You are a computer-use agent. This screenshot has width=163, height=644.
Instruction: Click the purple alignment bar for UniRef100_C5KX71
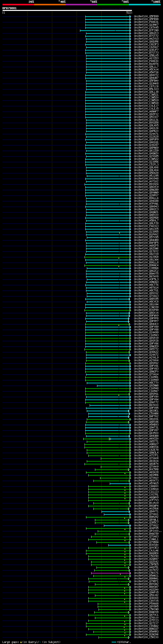pos(111,573)
